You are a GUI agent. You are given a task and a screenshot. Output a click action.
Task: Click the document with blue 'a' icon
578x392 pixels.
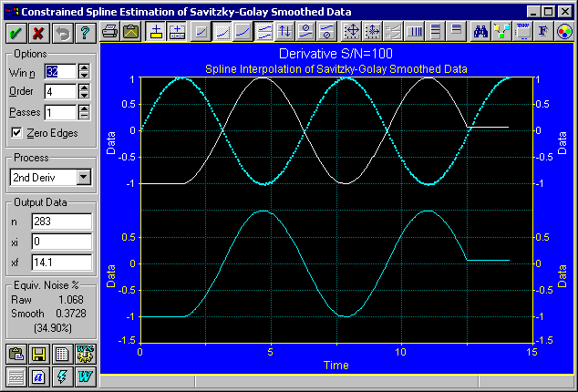(38, 377)
